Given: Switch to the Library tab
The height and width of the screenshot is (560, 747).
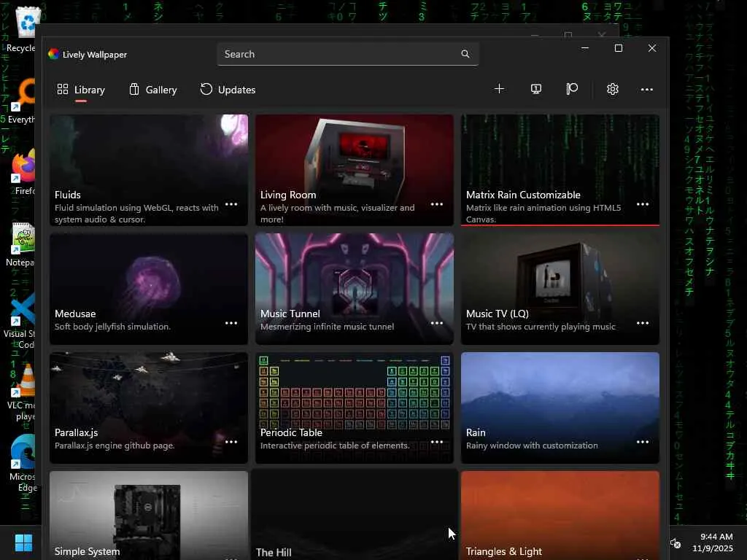Looking at the screenshot, I should coord(81,90).
